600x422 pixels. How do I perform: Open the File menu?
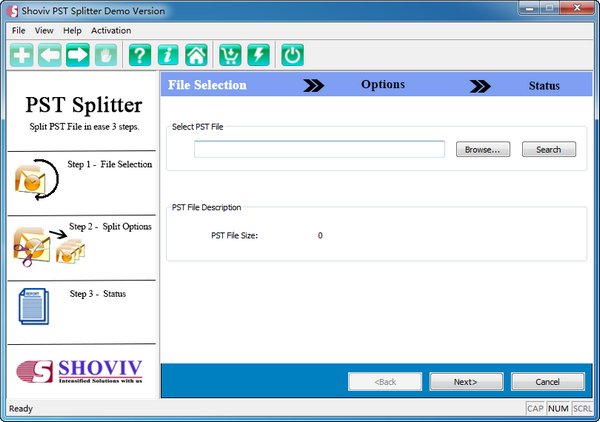(x=18, y=30)
